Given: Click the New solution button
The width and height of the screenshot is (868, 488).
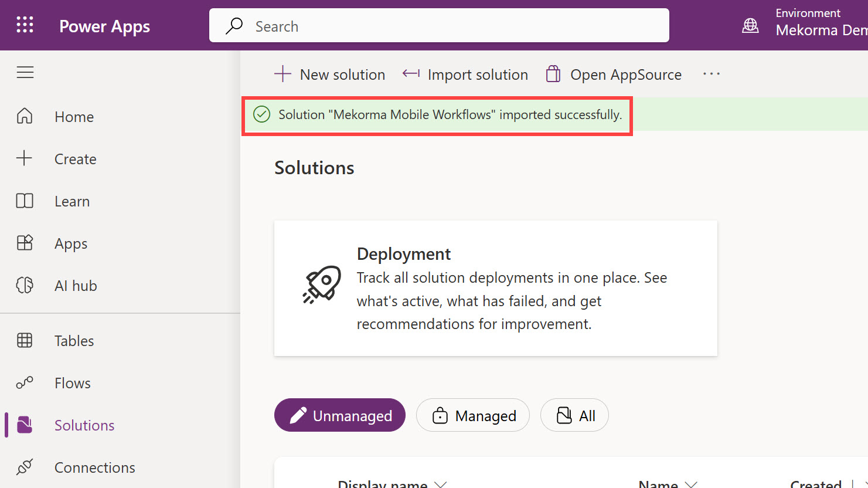Looking at the screenshot, I should [x=330, y=74].
